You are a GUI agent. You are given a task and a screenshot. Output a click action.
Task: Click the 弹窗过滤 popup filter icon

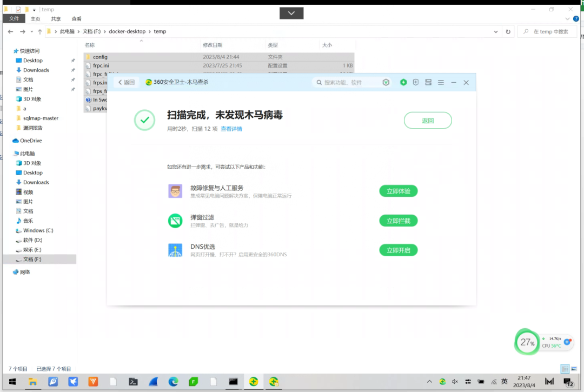175,221
